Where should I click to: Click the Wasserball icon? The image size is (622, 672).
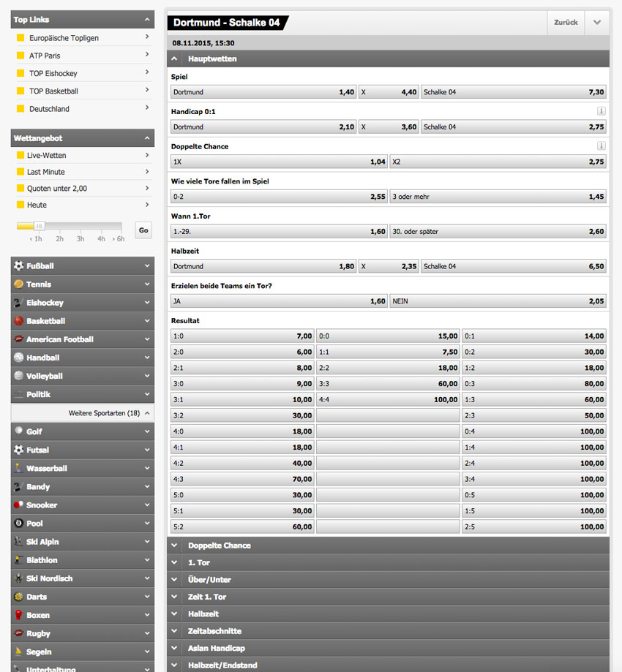[18, 468]
